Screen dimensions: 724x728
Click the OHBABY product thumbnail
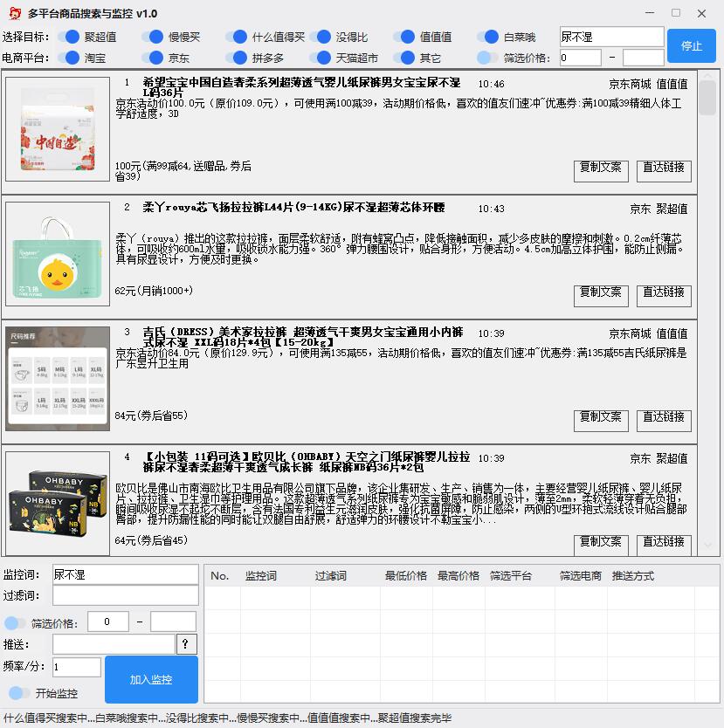tap(56, 502)
